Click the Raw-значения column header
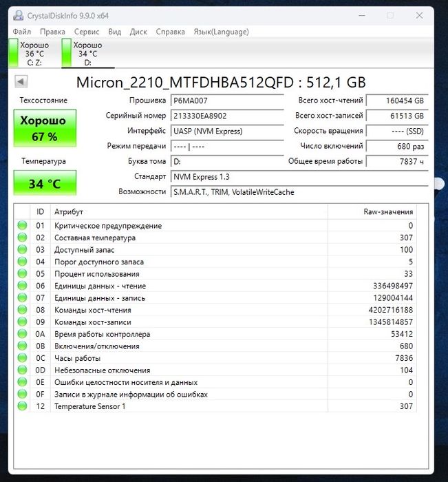 coord(372,212)
